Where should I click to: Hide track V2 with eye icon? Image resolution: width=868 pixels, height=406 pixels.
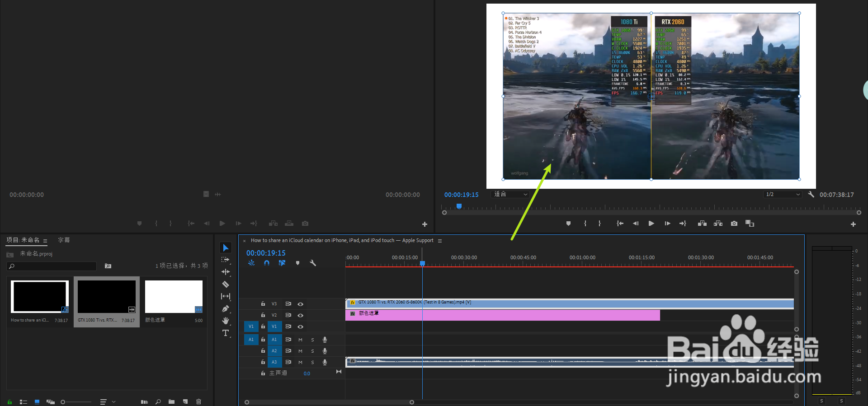tap(300, 315)
